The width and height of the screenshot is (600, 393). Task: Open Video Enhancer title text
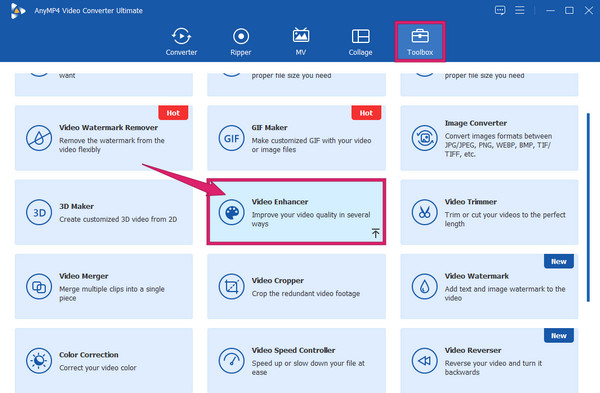pos(280,202)
